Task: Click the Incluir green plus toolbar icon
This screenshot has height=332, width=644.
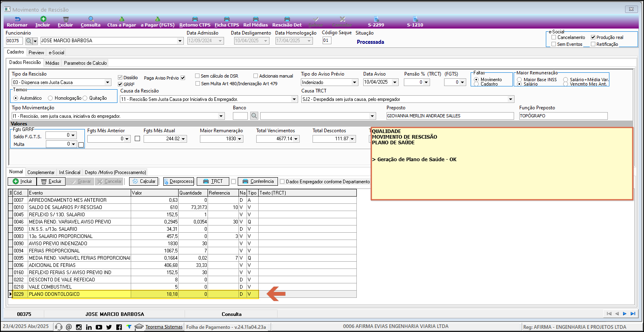Action: point(43,19)
